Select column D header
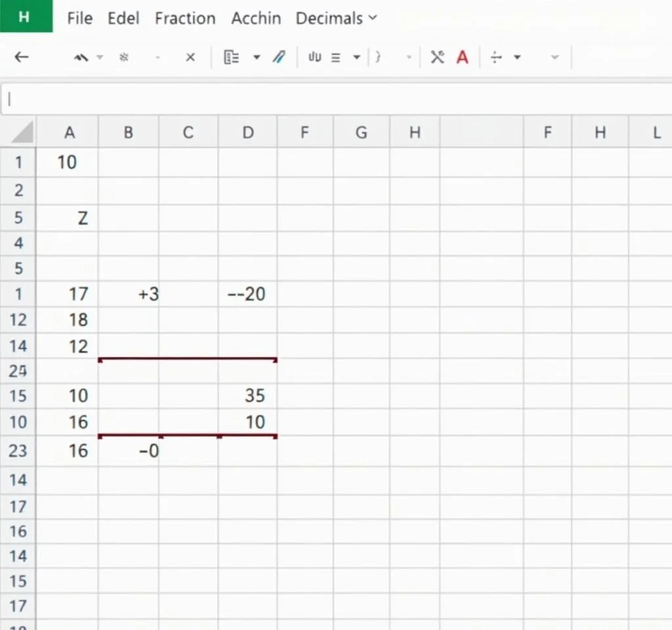Viewport: 672px width, 630px height. [x=247, y=133]
